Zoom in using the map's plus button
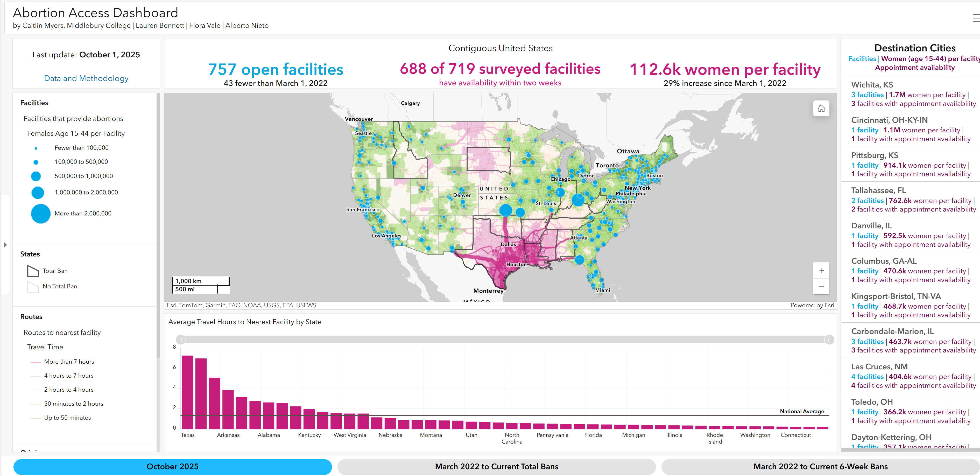The image size is (980, 476). click(821, 270)
